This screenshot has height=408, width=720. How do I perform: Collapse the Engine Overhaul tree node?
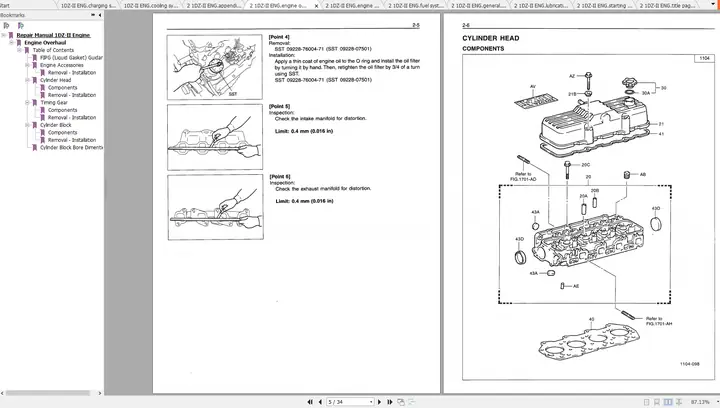coord(11,43)
